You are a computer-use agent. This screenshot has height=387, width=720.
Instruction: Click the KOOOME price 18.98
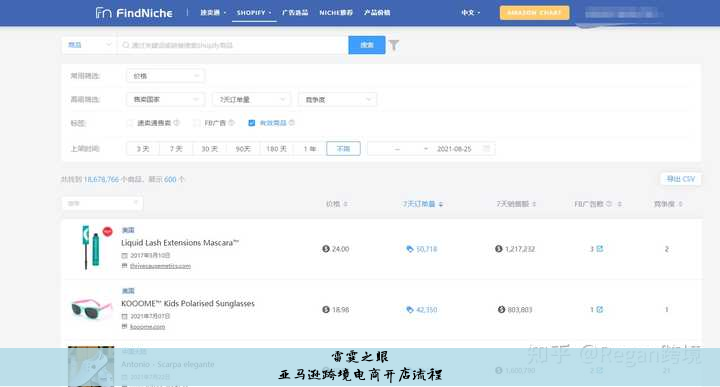click(340, 310)
